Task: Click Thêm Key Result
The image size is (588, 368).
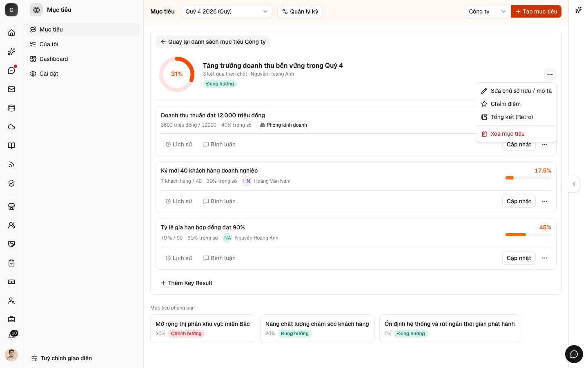Action: (187, 283)
